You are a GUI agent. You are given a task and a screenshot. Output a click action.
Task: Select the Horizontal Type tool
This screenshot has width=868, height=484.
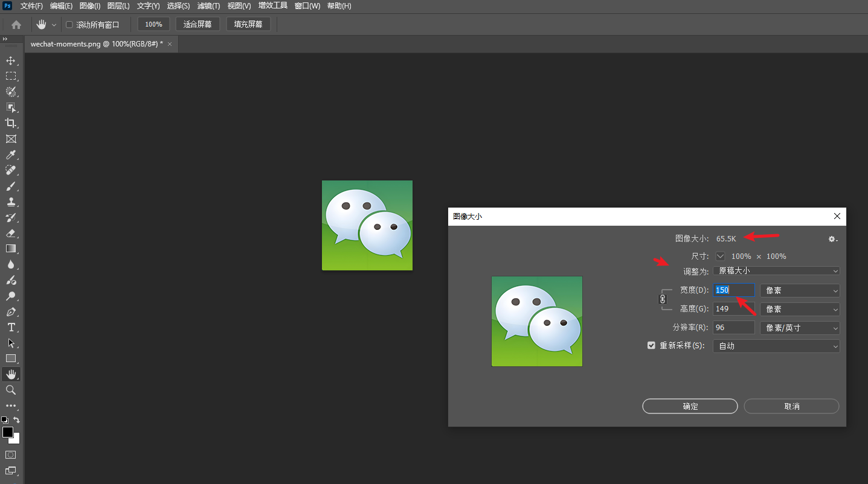point(11,327)
